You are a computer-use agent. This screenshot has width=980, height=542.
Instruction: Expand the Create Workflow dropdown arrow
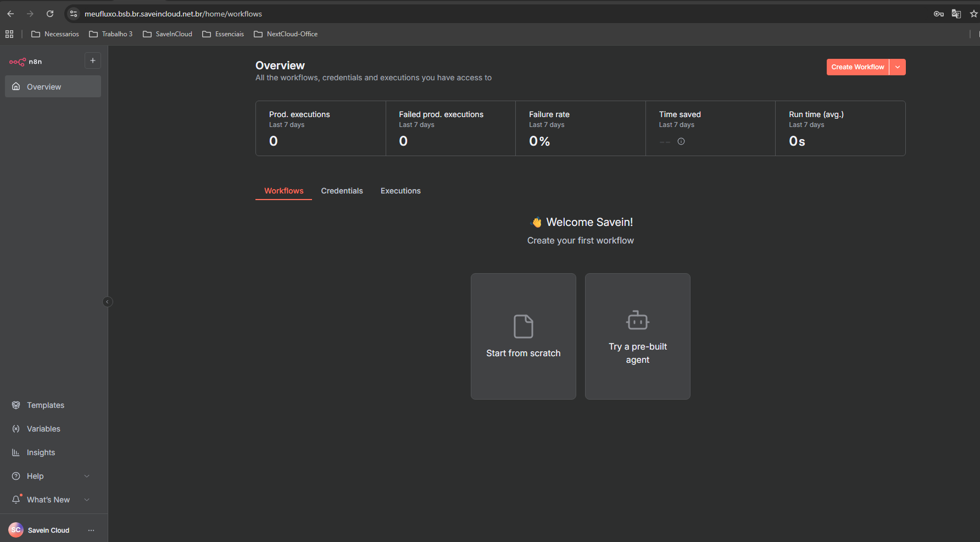click(x=898, y=67)
